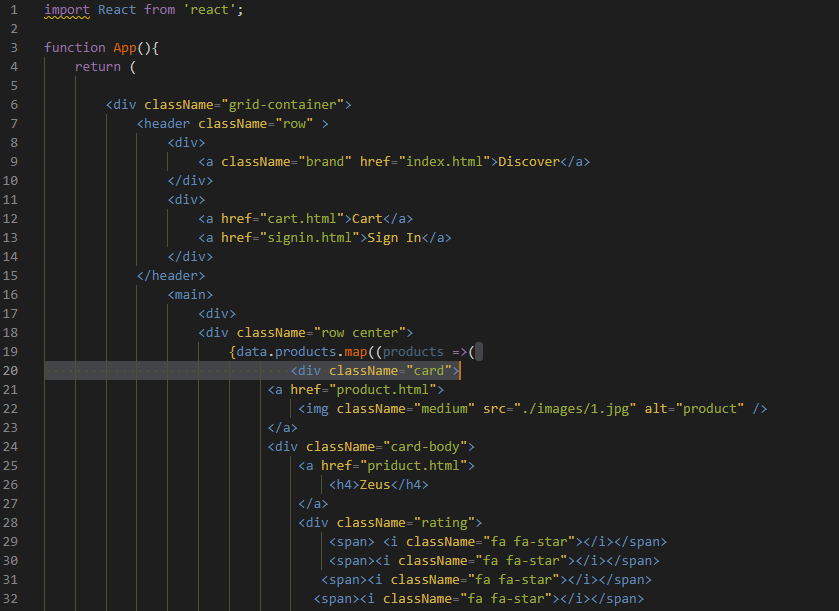Click the 'React' identifier in the import statement
Viewport: 839px width, 611px height.
pos(117,10)
